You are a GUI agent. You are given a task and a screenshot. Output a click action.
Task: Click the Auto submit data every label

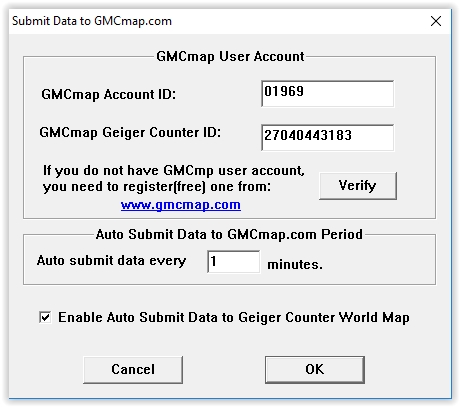[x=111, y=261]
